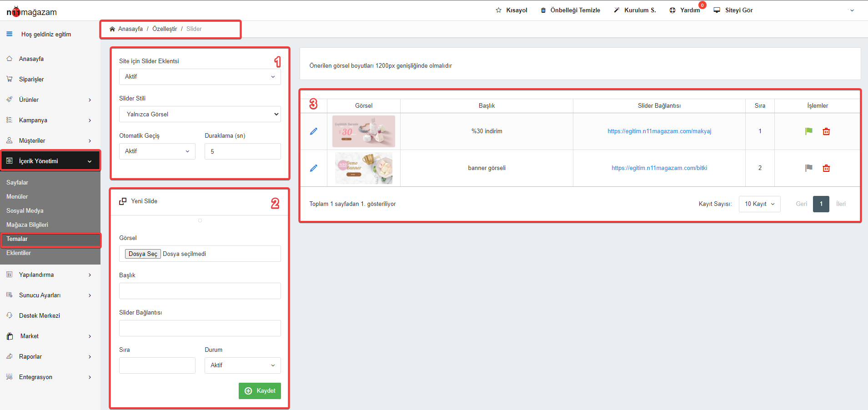Click the Önbelleği Temizle trash icon

click(543, 10)
